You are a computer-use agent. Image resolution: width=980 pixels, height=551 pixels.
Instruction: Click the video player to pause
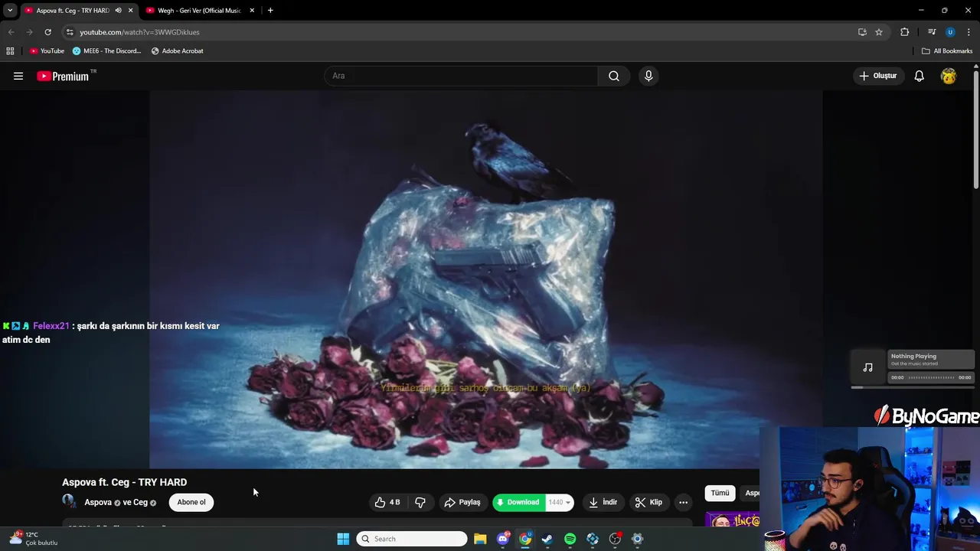(x=485, y=279)
